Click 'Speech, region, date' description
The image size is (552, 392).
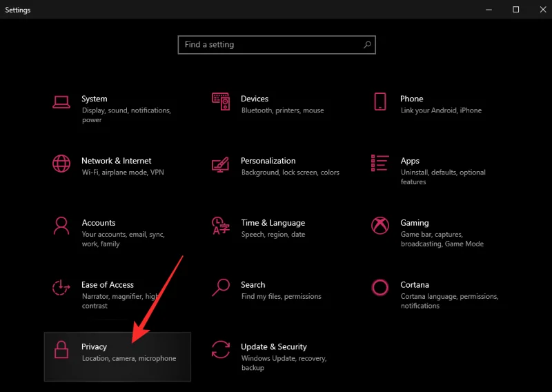[273, 235]
